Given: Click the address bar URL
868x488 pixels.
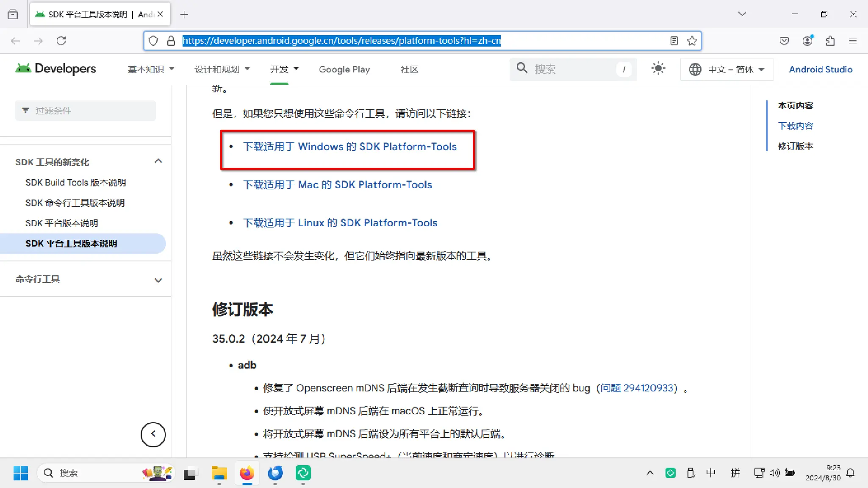Looking at the screenshot, I should (x=341, y=41).
